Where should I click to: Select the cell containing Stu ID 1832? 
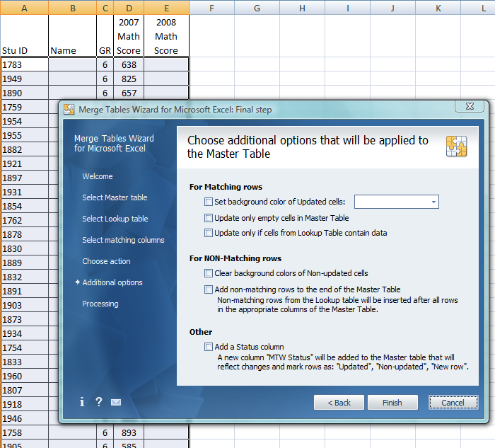click(x=25, y=277)
